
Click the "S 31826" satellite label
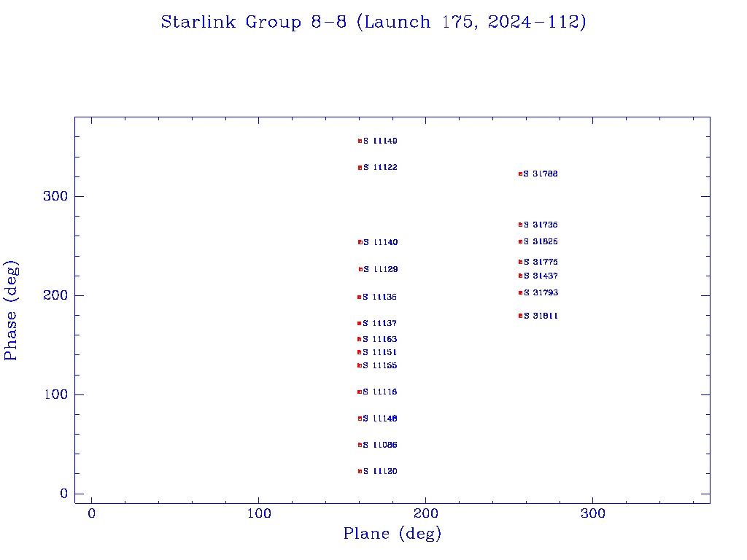click(x=541, y=242)
